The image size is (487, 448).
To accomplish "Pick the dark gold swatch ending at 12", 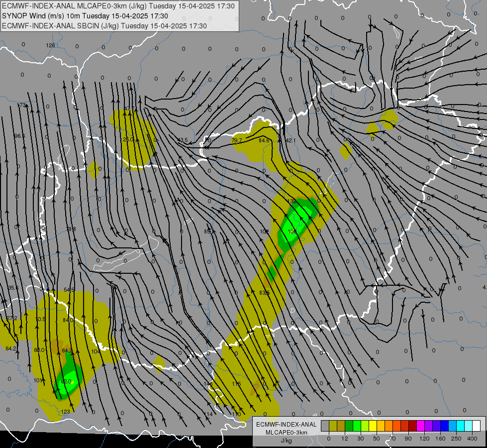I will [x=341, y=426].
